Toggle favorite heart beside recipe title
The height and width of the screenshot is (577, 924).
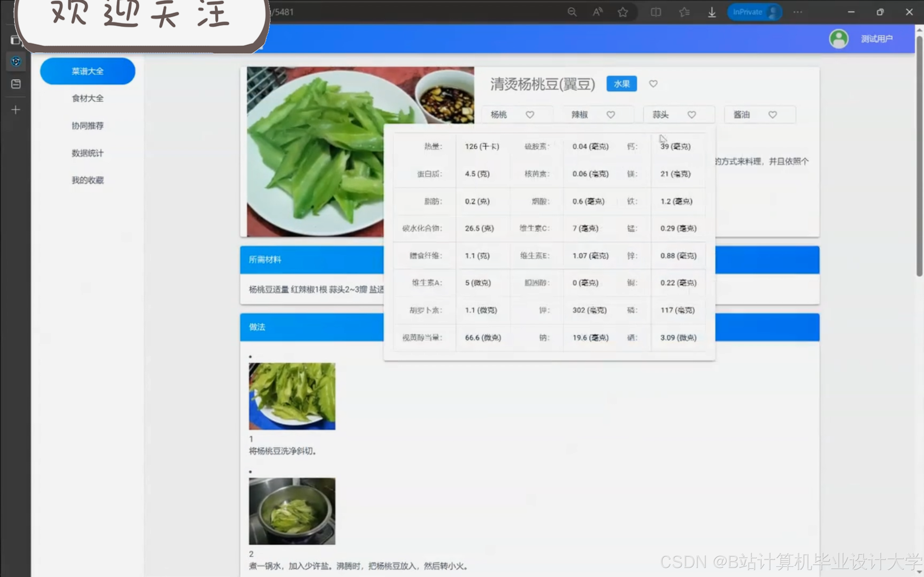pos(653,84)
